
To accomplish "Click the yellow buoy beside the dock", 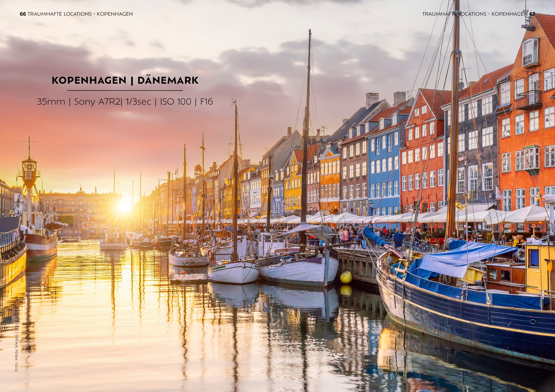I will pos(346,277).
